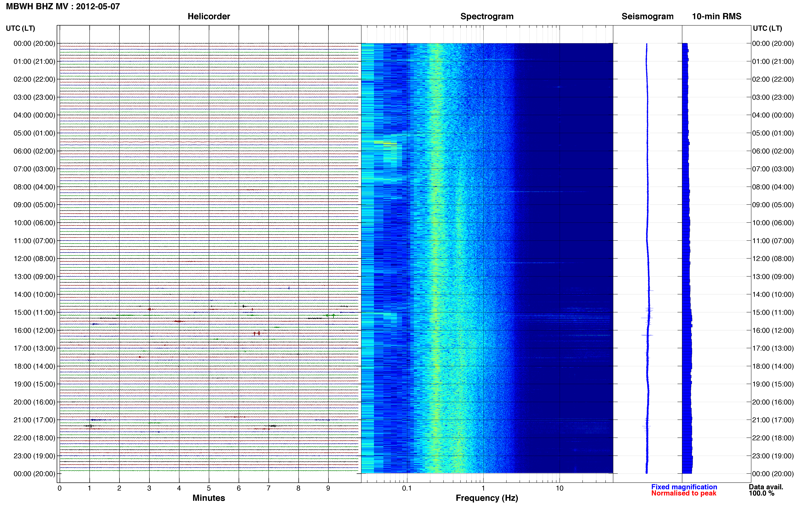Click Helicorder time label "20:00 (16:00)"
Image resolution: width=812 pixels, height=508 pixels.
point(34,402)
